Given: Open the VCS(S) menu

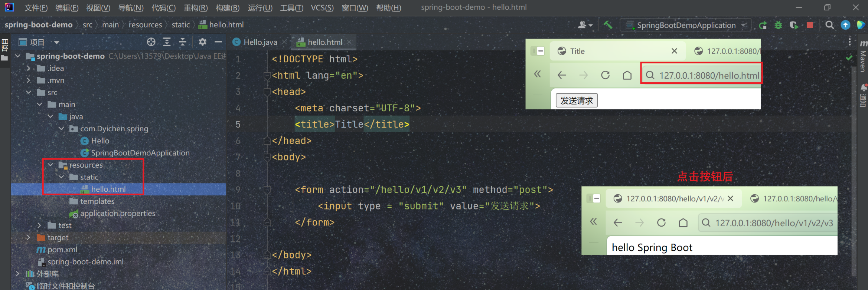Looking at the screenshot, I should point(322,8).
